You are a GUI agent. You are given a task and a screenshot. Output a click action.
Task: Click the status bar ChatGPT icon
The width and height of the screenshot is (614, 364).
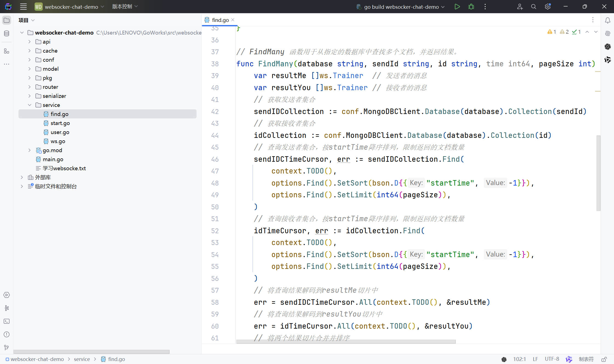504,359
